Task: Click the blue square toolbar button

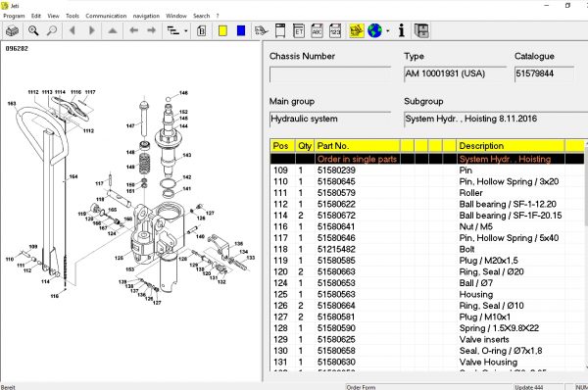Action: 241,30
